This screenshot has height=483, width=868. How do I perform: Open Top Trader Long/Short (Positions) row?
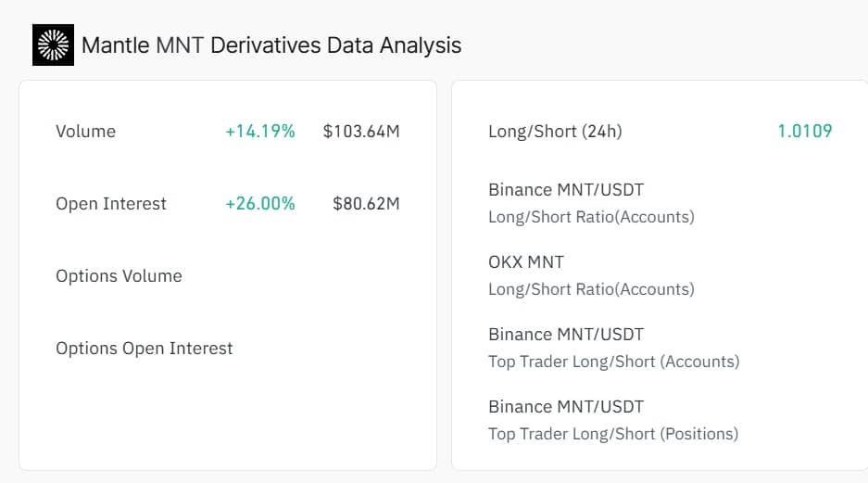coord(612,434)
